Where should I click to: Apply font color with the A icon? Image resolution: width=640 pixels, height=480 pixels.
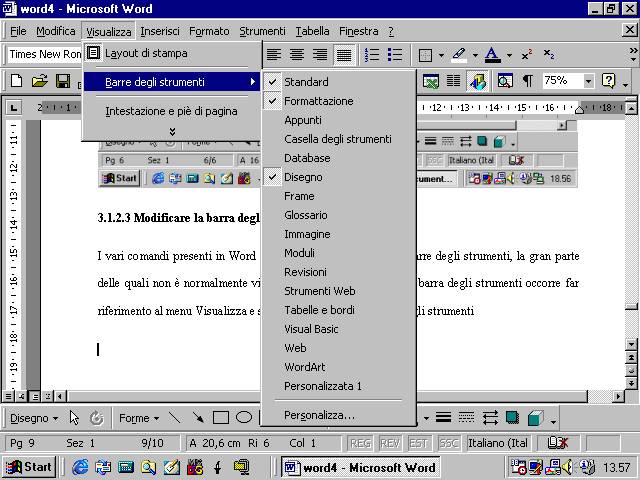pyautogui.click(x=493, y=55)
